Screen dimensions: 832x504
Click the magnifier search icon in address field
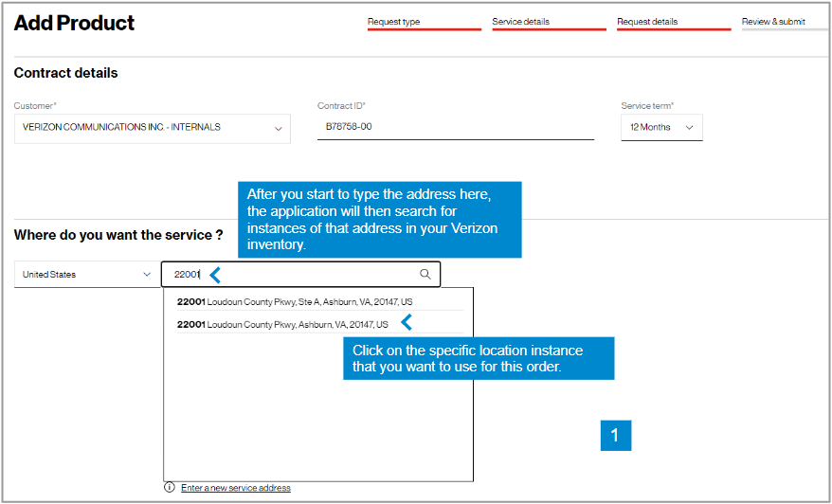pyautogui.click(x=425, y=275)
